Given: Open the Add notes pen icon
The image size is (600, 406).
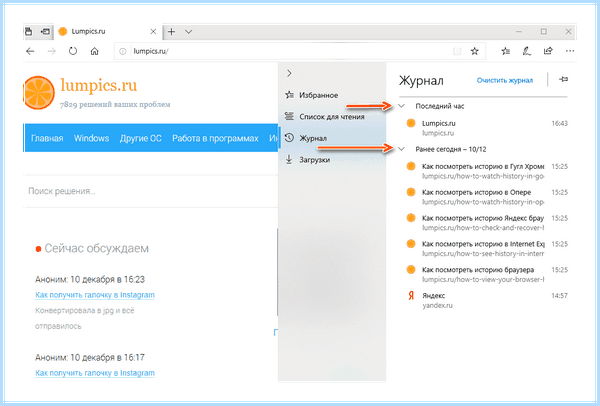Looking at the screenshot, I should click(x=527, y=51).
